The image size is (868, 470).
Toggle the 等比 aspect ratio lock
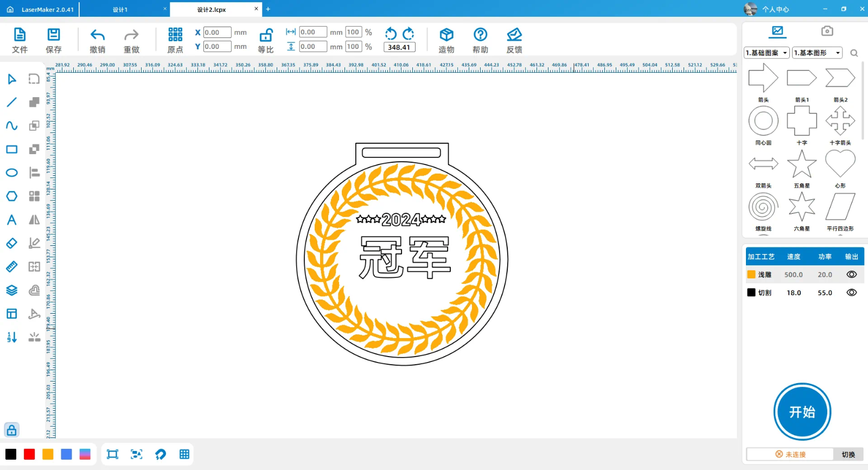tap(266, 35)
